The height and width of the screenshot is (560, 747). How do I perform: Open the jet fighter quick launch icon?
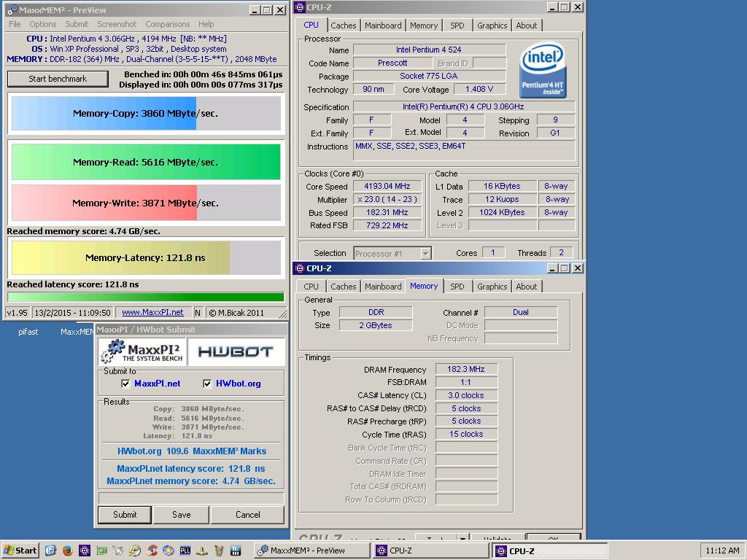118,551
